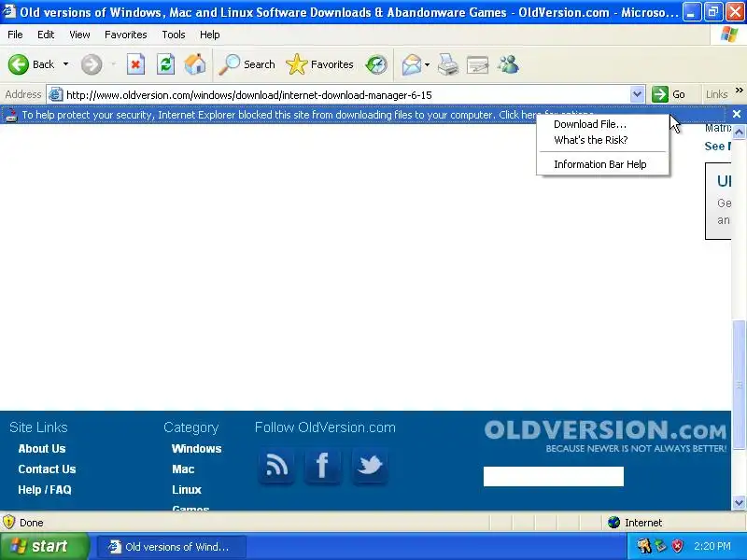Screen dimensions: 747x560
Task: Open the Contact Us footer link
Action: pyautogui.click(x=47, y=469)
